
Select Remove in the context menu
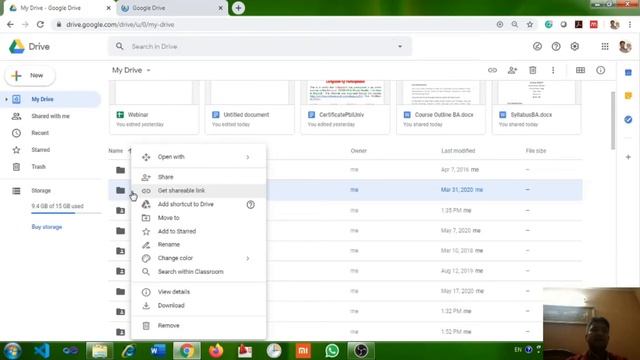pyautogui.click(x=198, y=326)
